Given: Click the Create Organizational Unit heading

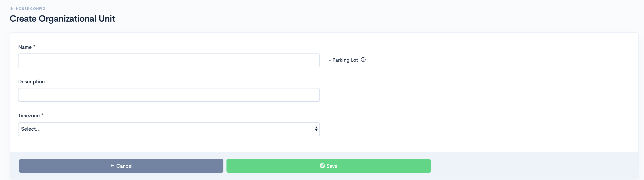Looking at the screenshot, I should 62,19.
